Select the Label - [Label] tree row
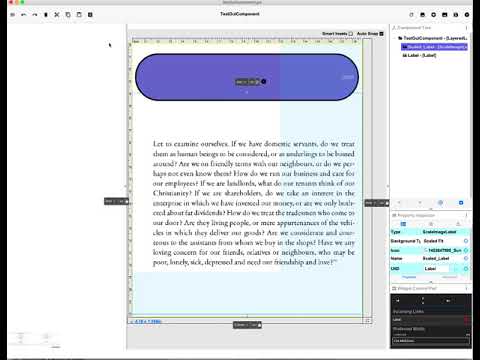 click(x=419, y=55)
